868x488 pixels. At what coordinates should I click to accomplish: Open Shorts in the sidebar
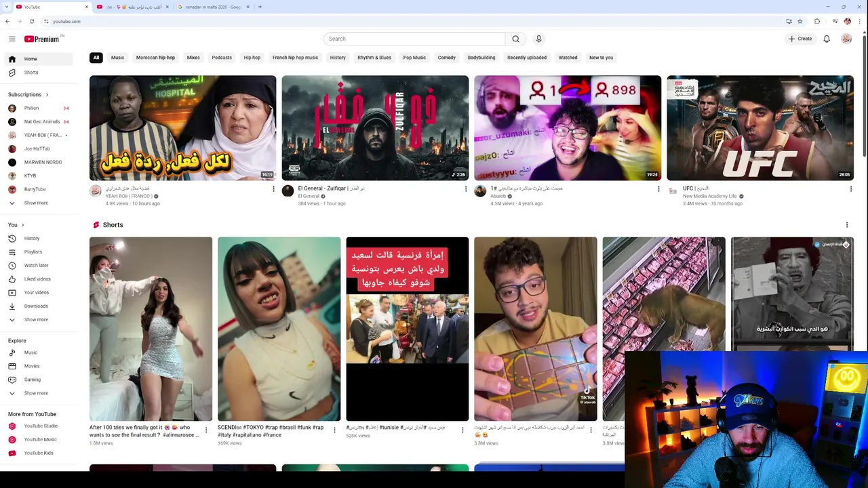38,73
